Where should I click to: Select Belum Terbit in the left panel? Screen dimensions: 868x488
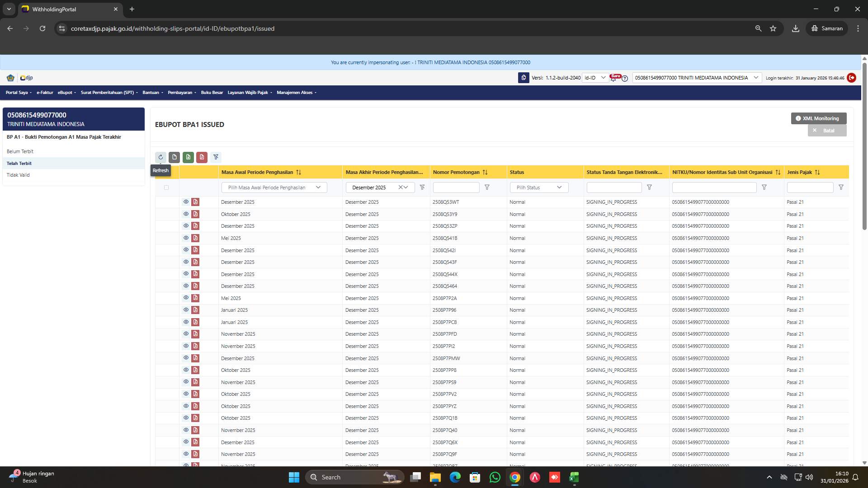click(20, 151)
